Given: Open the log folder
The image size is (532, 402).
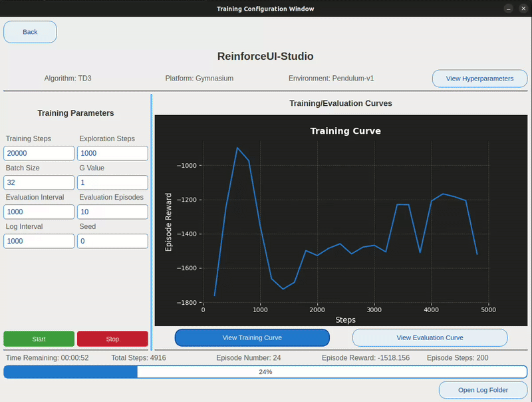Looking at the screenshot, I should point(483,390).
